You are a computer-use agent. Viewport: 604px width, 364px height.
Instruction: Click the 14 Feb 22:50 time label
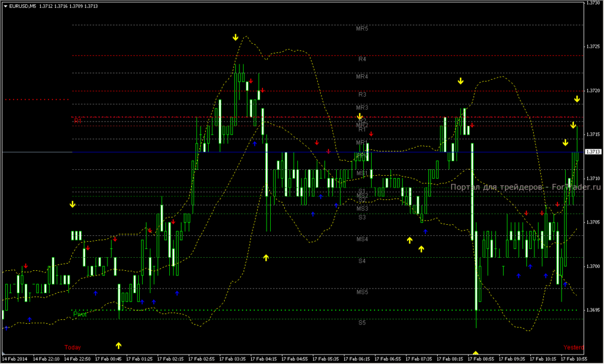[77, 359]
